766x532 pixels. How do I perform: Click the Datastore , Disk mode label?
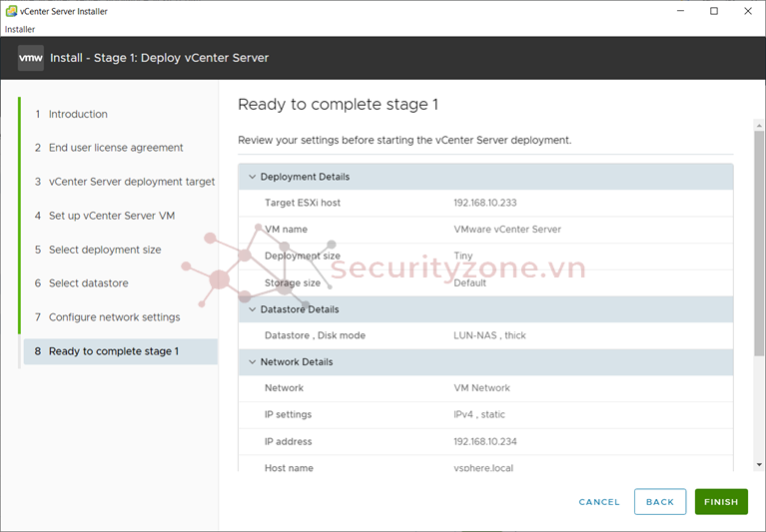[316, 335]
